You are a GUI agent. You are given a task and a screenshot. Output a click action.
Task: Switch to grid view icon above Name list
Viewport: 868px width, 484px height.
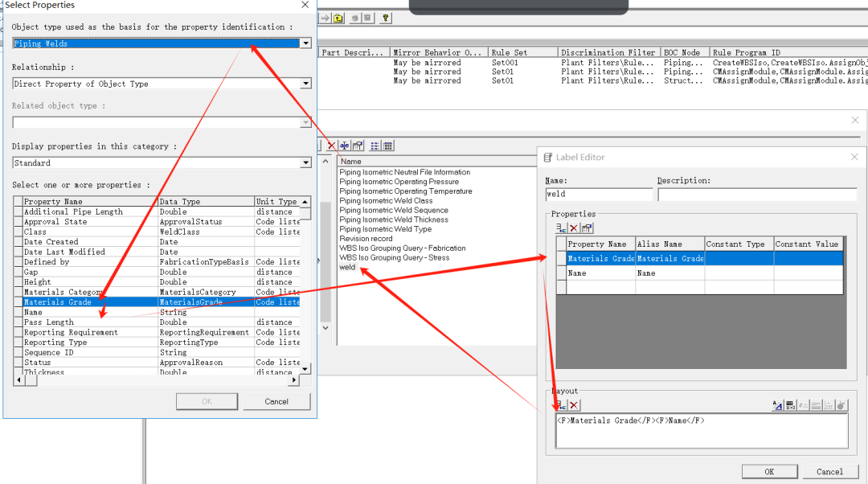click(x=388, y=146)
